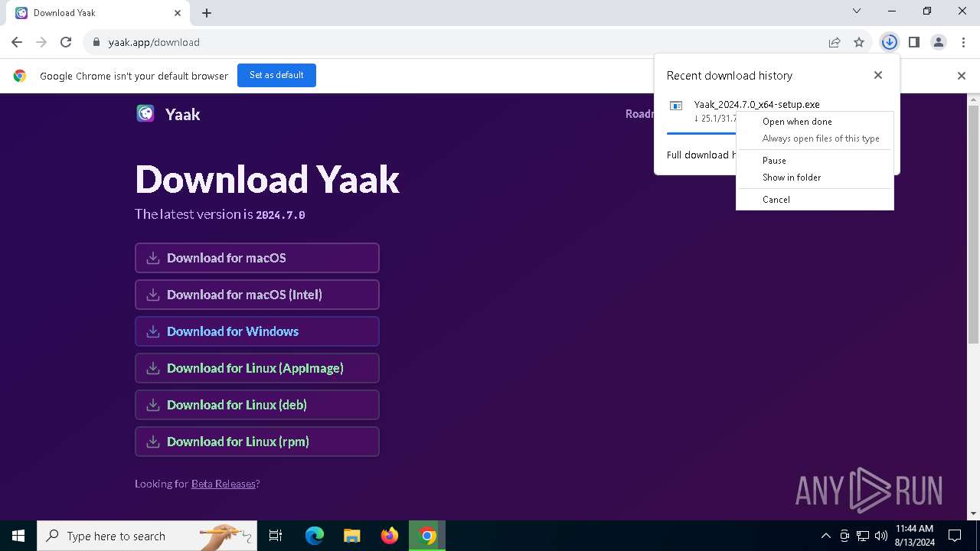
Task: Click Download for Linux (rpm) button
Action: (x=257, y=442)
